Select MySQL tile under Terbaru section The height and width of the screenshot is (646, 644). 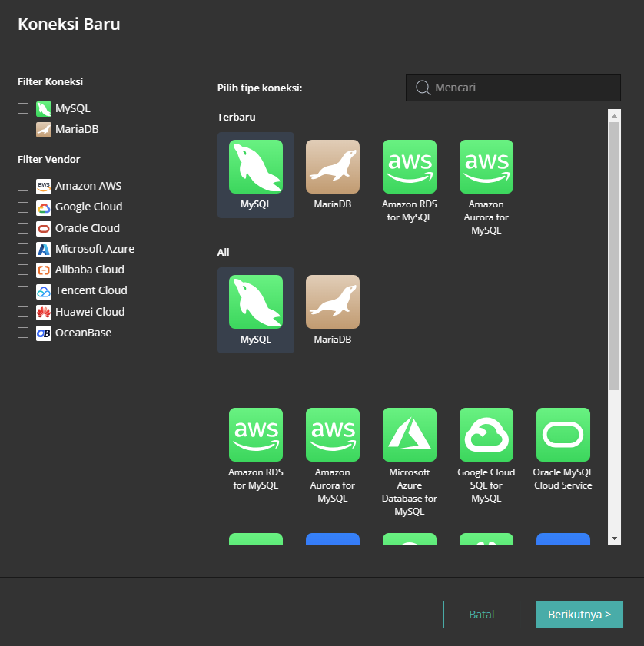pyautogui.click(x=256, y=174)
